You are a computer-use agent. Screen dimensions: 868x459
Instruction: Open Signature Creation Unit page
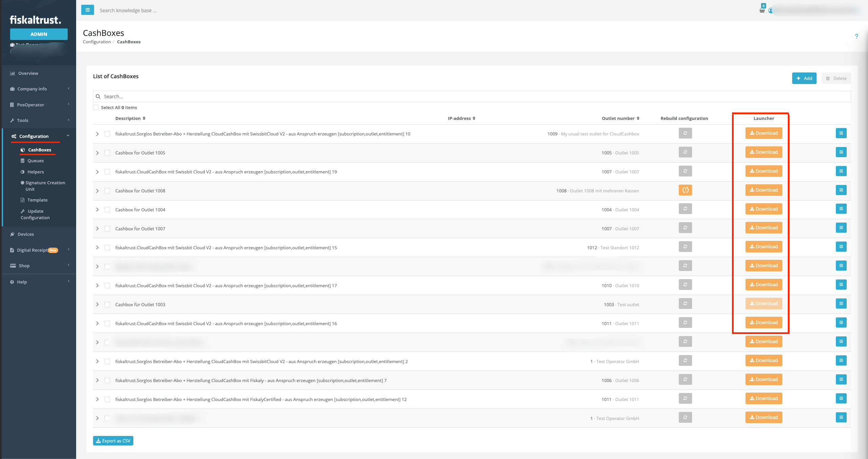pos(43,186)
